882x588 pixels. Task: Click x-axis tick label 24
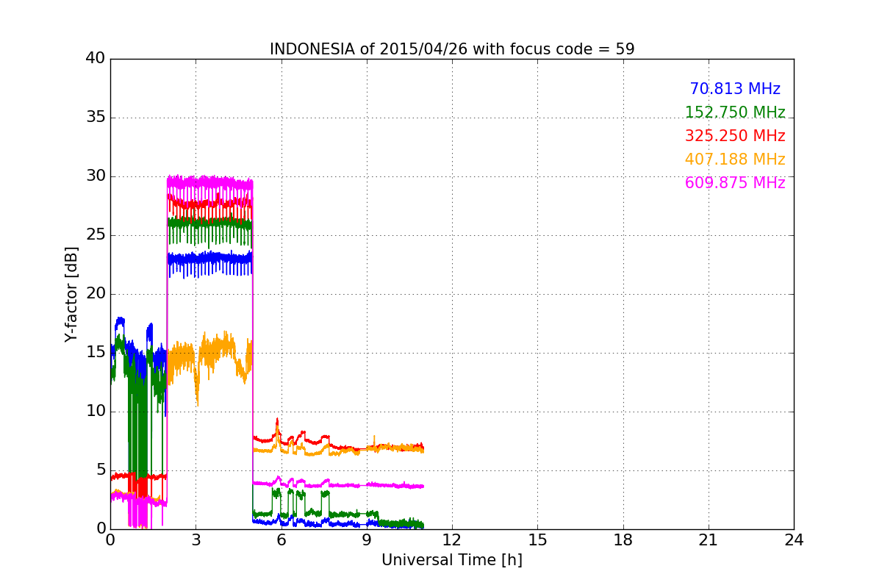(x=794, y=540)
